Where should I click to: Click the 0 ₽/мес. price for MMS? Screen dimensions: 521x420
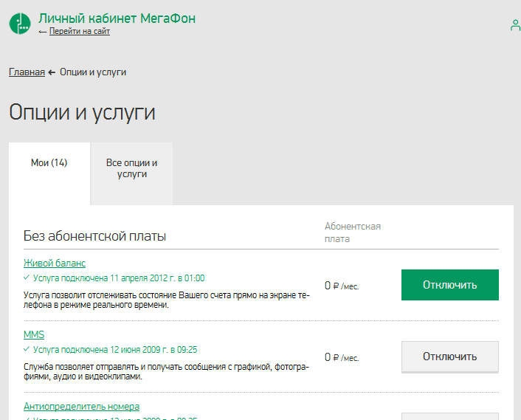(x=342, y=357)
